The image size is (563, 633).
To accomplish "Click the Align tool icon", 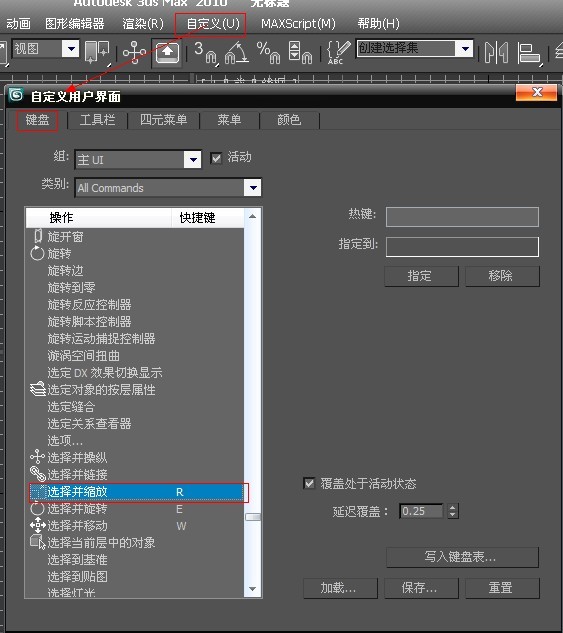I will (529, 53).
